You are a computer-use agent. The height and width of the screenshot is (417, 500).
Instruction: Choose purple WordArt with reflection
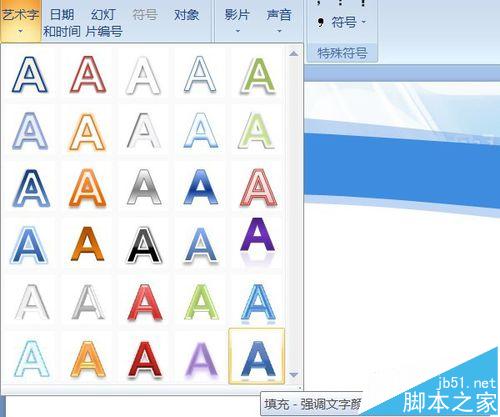point(258,242)
